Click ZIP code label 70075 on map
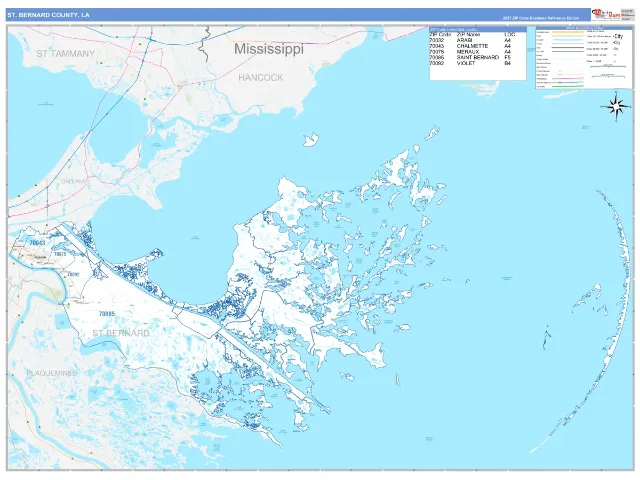The image size is (640, 480). [x=60, y=254]
